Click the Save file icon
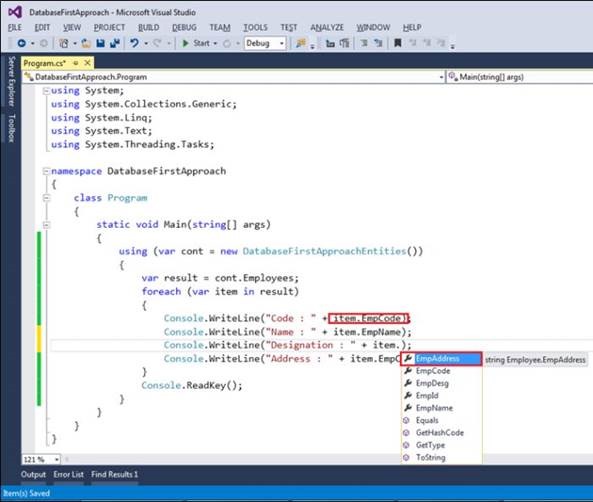This screenshot has height=502, width=593. point(101,43)
